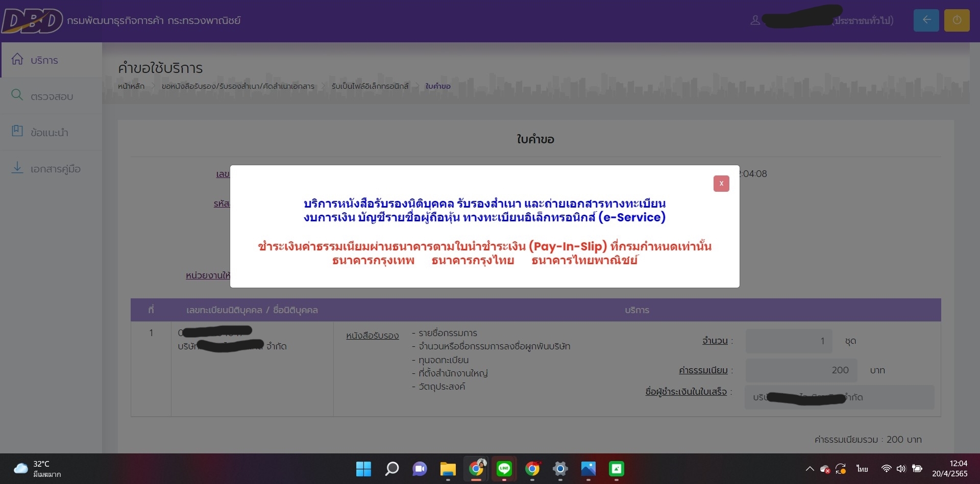Click the magnifier icon beside ตรวจสอบ
Screen dimensions: 980x484
tap(17, 95)
